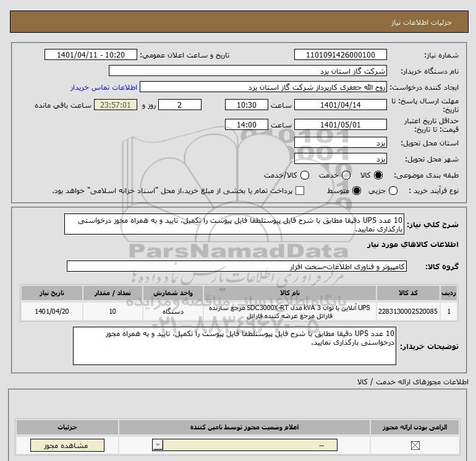The width and height of the screenshot is (476, 461).
Task: Click the remaining days field showing 2
Action: click(x=180, y=105)
